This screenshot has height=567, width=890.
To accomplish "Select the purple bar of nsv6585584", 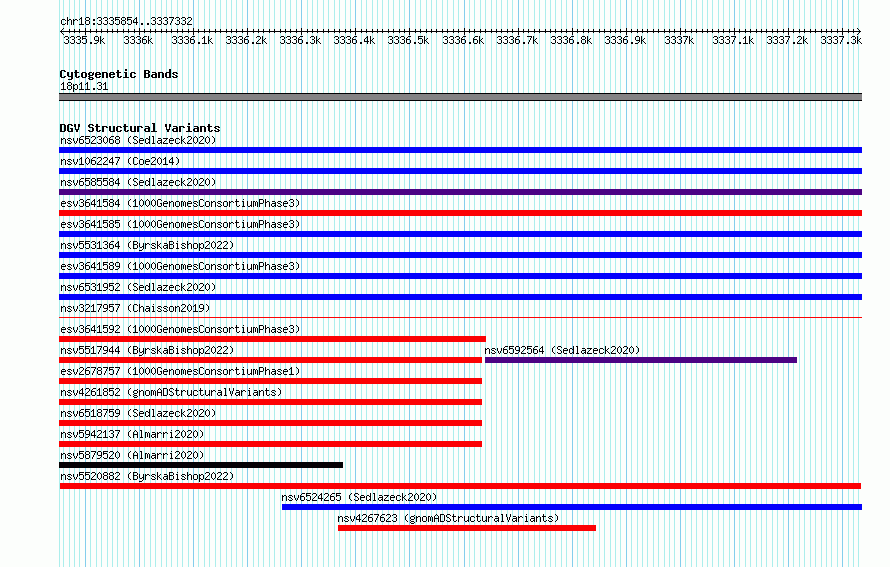I will (x=460, y=192).
